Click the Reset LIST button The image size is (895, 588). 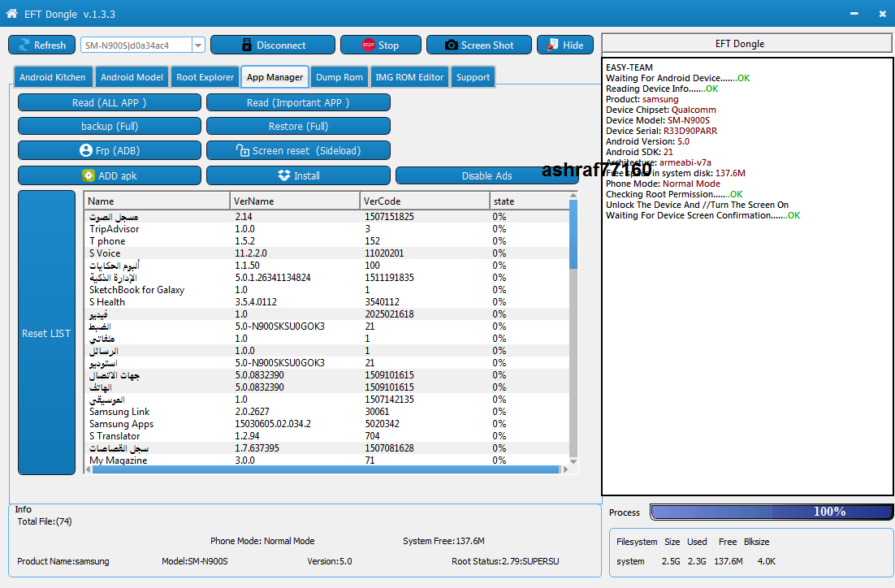point(47,333)
